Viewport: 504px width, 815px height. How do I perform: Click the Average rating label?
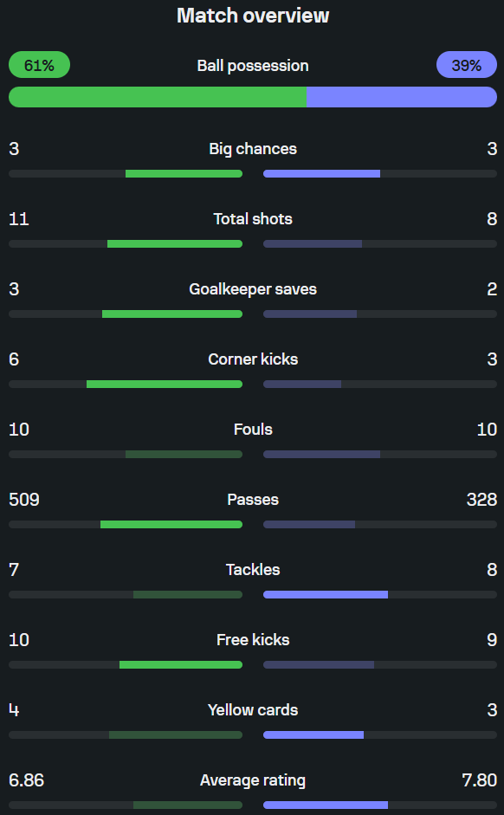point(253,780)
